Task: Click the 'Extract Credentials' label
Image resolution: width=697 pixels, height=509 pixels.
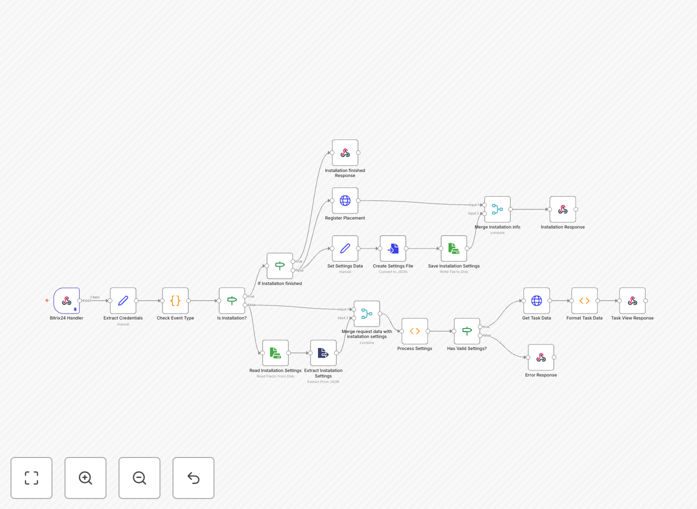Action: pyautogui.click(x=123, y=318)
